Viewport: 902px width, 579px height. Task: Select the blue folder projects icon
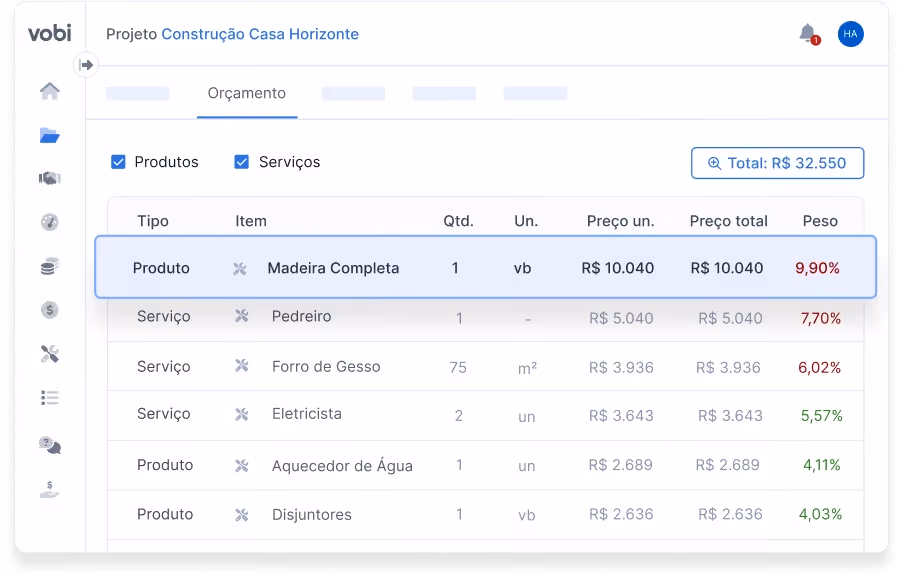coord(50,136)
